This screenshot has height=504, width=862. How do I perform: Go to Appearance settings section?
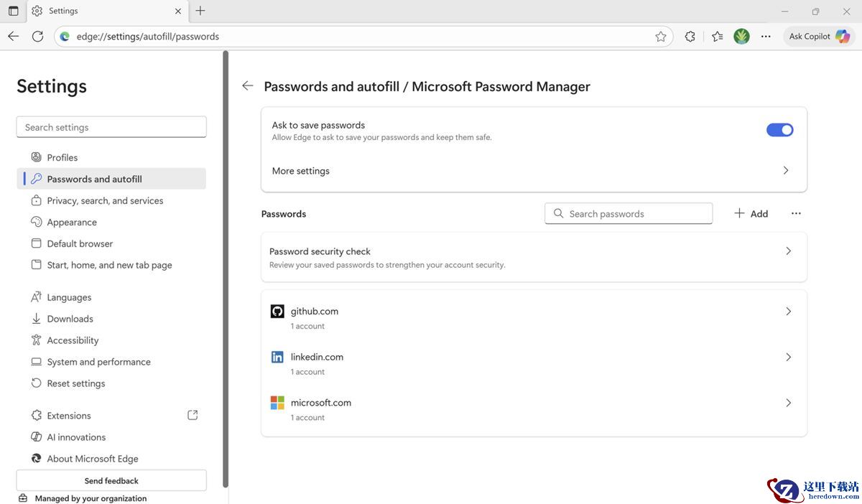(x=72, y=223)
